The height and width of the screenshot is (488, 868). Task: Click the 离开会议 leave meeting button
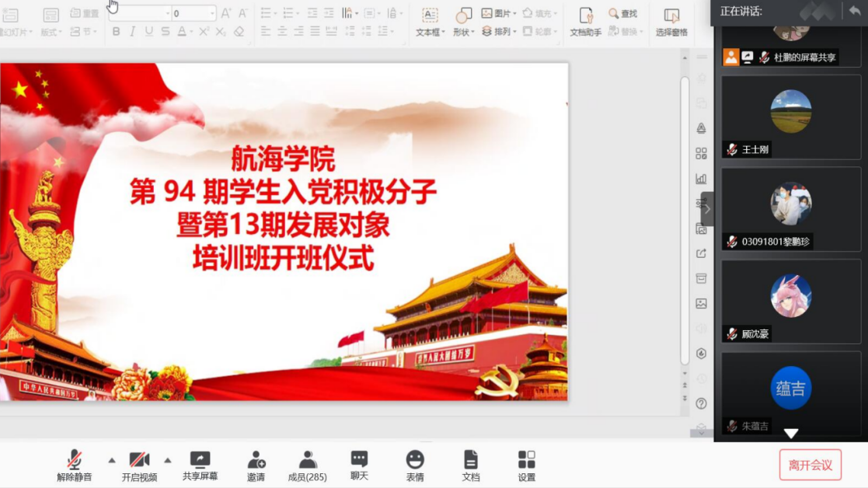tap(810, 465)
